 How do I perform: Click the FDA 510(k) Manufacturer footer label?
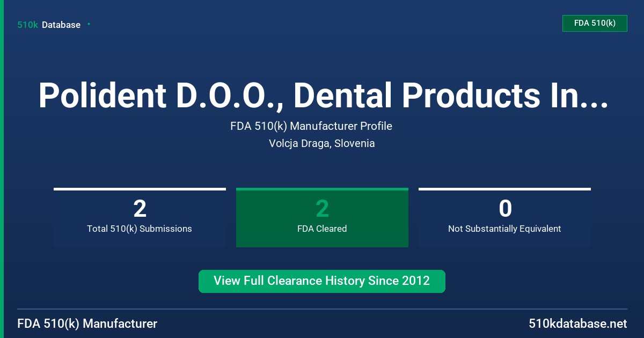(87, 324)
